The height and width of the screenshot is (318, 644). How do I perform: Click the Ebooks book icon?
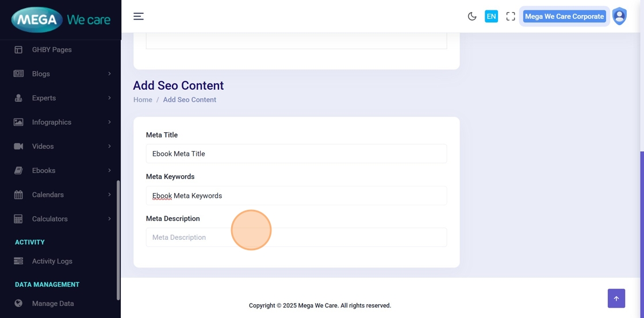(x=18, y=170)
